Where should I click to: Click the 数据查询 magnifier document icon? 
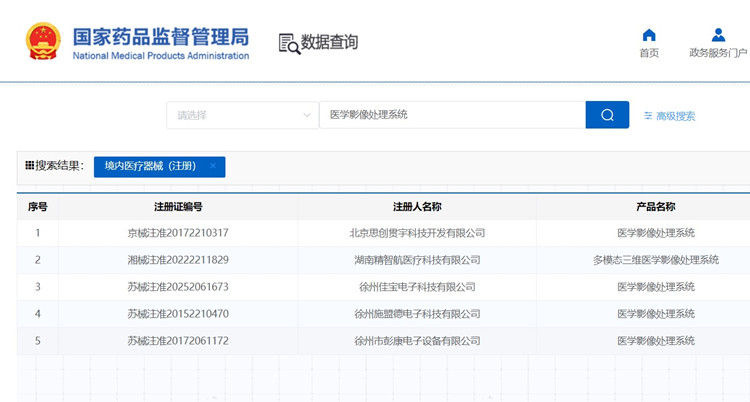click(288, 43)
